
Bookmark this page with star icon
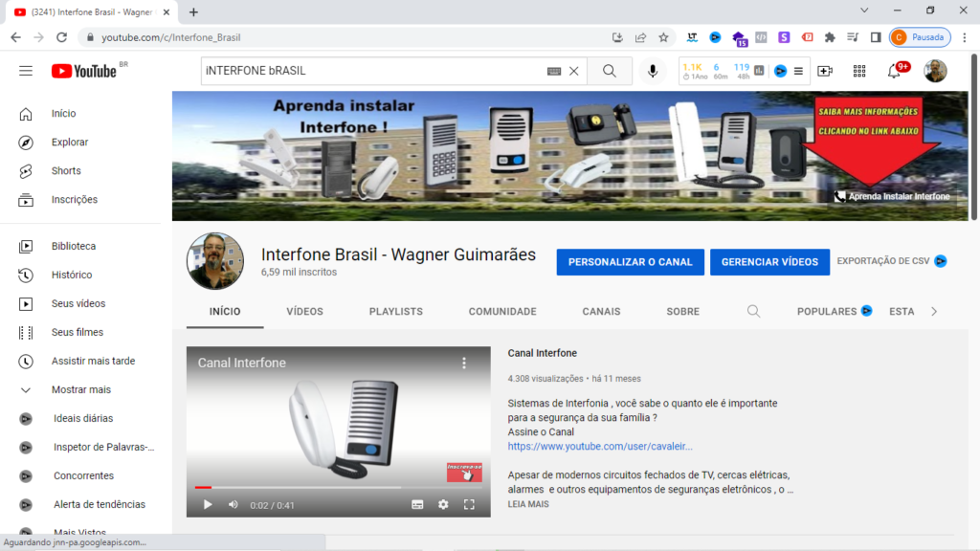click(x=664, y=37)
